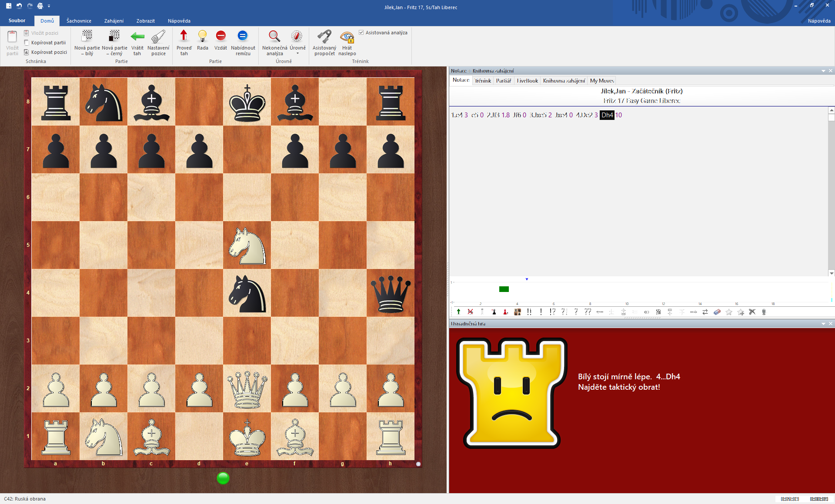Open the Notace panel dropdown arrow
Image resolution: width=835 pixels, height=504 pixels.
click(823, 71)
